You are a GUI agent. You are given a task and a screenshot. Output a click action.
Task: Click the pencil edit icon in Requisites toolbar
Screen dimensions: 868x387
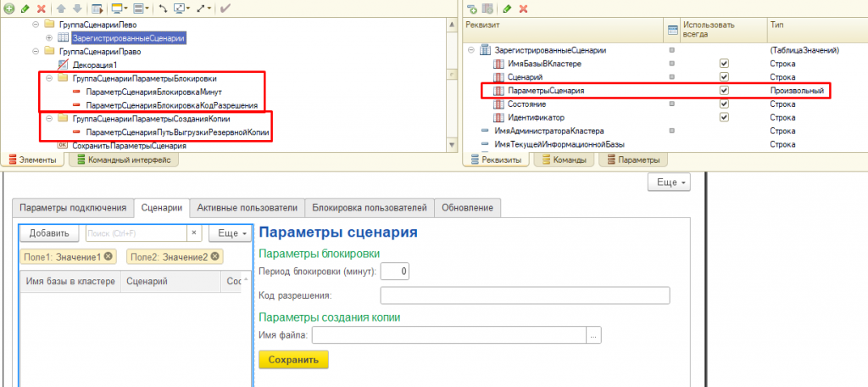pos(507,8)
